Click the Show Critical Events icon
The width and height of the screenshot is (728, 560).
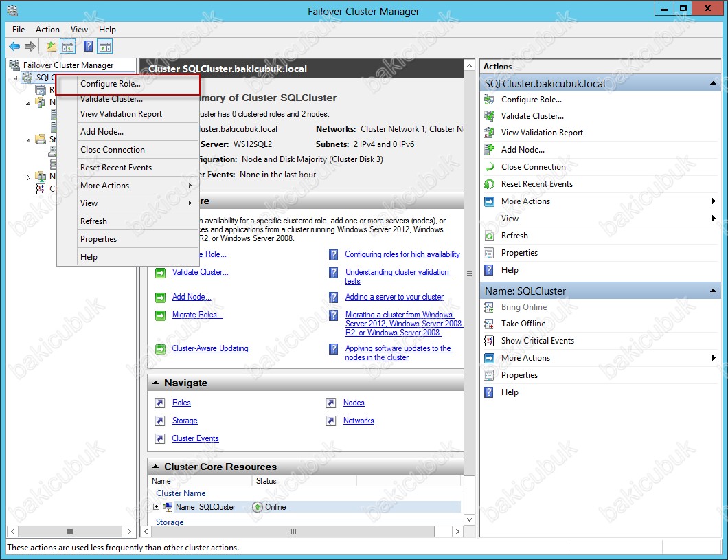coord(489,341)
